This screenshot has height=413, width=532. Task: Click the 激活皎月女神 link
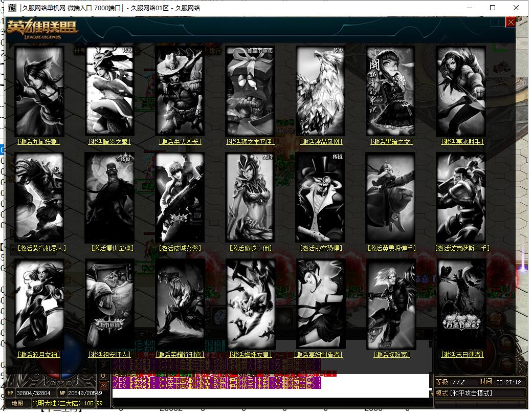click(x=39, y=355)
